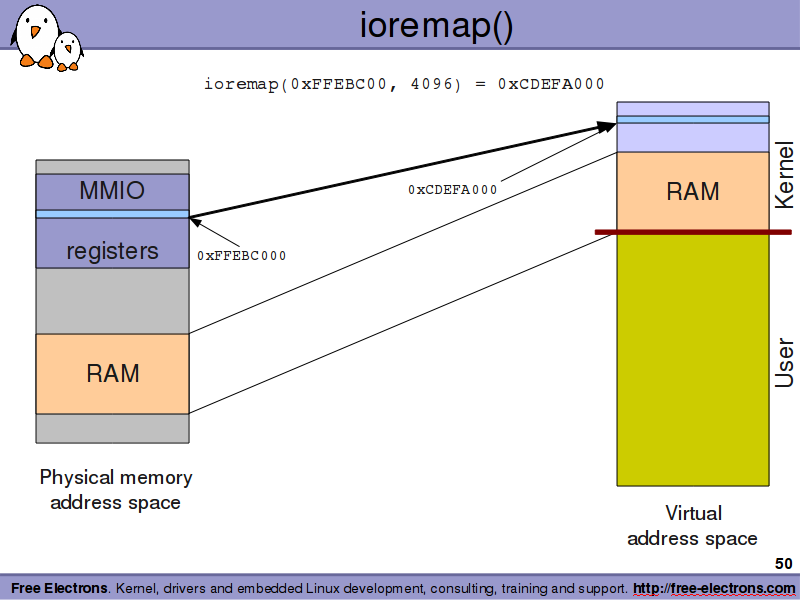The width and height of the screenshot is (800, 600).
Task: Click the yellow User space block
Action: [693, 360]
